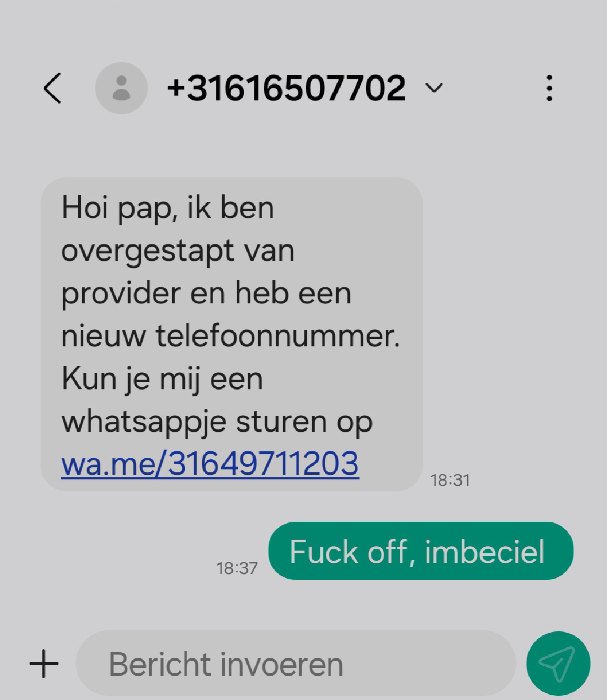Focus the Bericht invoeren text field
This screenshot has width=607, height=700.
tap(296, 664)
